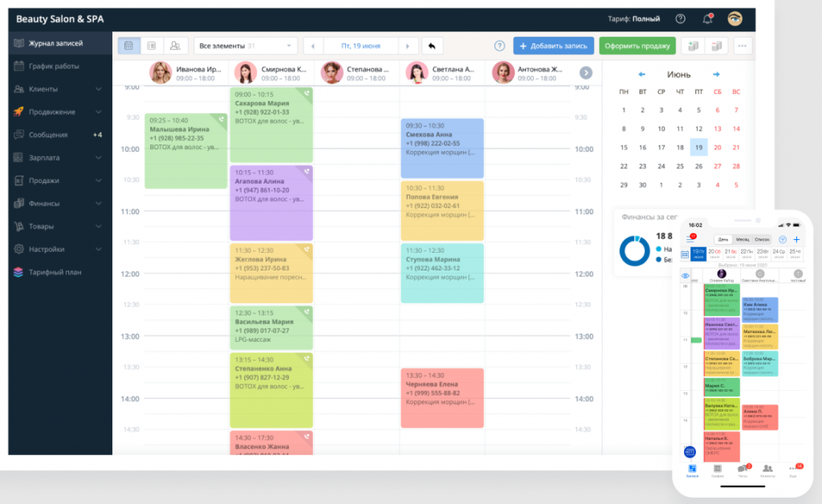The image size is (822, 504).
Task: Open Малышева Ирина appointment
Action: pos(185,151)
